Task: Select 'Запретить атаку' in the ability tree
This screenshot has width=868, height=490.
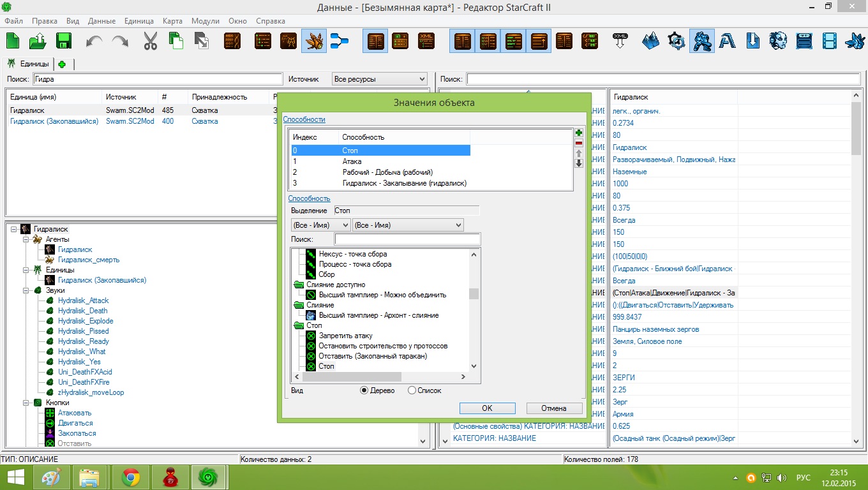Action: [x=345, y=336]
